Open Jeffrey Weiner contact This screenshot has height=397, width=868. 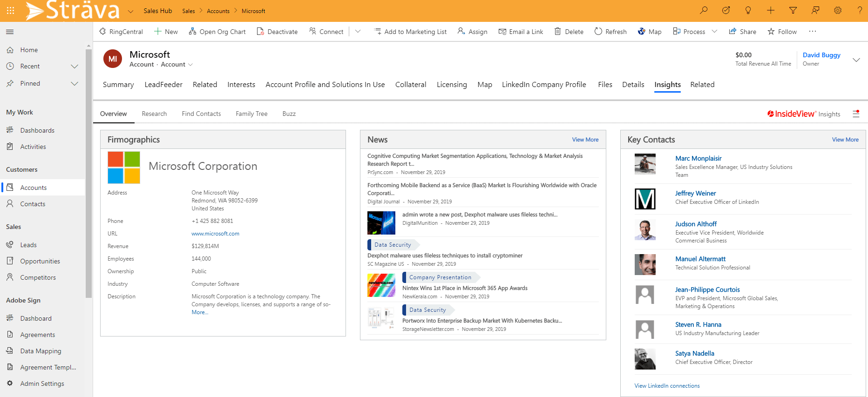(696, 194)
